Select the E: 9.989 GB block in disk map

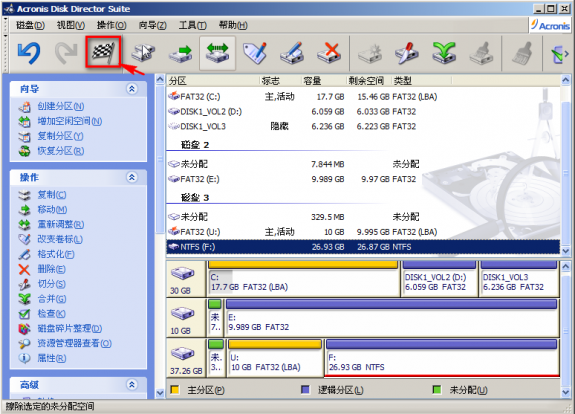(392, 318)
